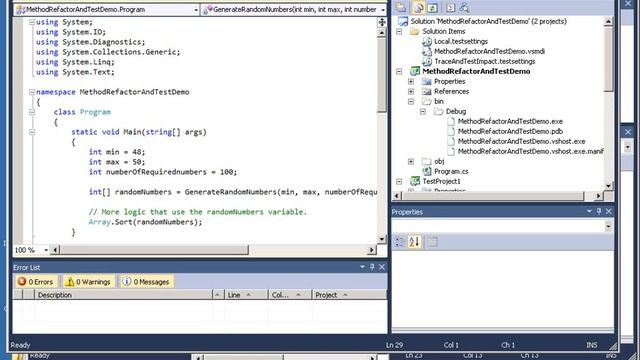This screenshot has height=360, width=640.
Task: Toggle Alphabetical sort in Properties panel
Action: (x=414, y=242)
